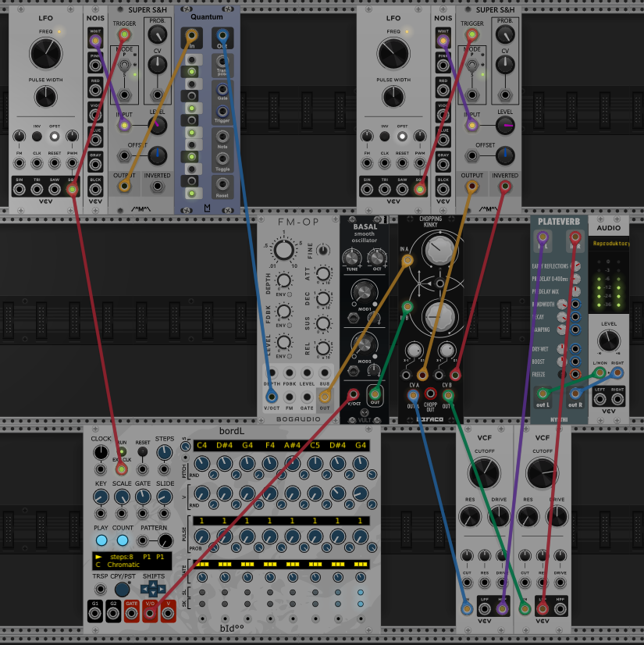Click the Quantum Gate output jack
This screenshot has width=644, height=645.
click(x=222, y=89)
